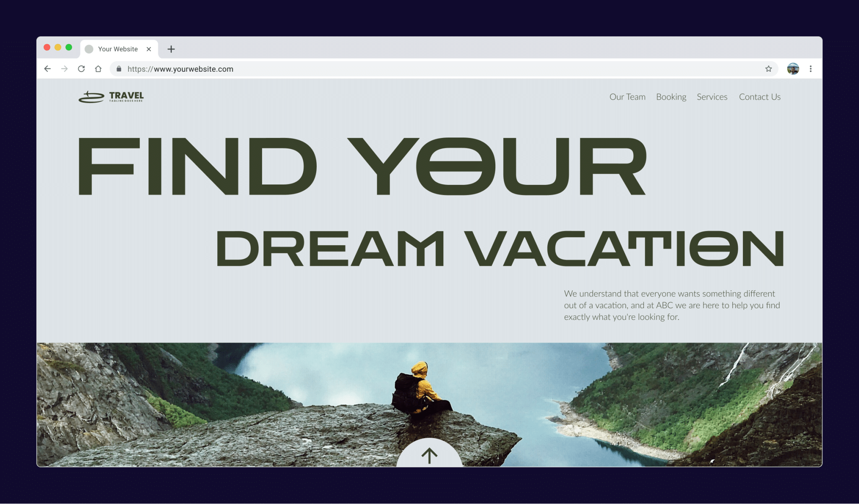Screen dimensions: 859x504
Task: Click the browser more options expander
Action: tap(811, 69)
